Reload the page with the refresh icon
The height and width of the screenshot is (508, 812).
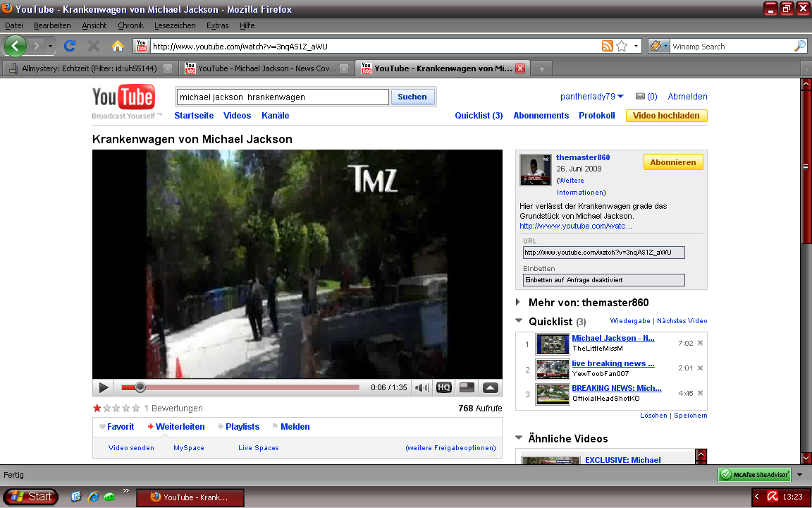click(x=70, y=46)
